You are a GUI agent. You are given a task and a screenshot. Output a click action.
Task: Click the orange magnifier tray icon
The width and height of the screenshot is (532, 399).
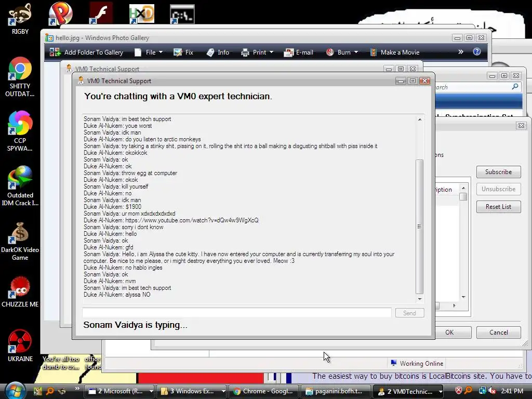468,391
